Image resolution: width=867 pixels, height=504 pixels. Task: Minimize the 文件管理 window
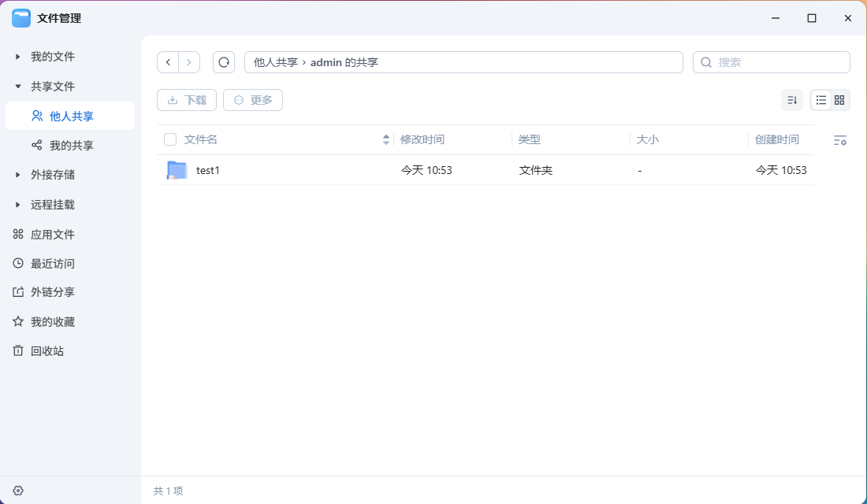(776, 18)
